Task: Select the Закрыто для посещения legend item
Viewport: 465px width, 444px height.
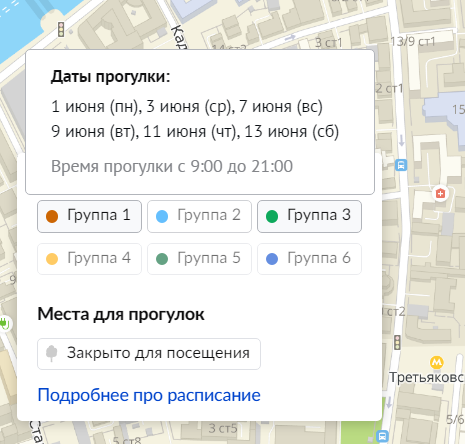Action: click(x=149, y=354)
